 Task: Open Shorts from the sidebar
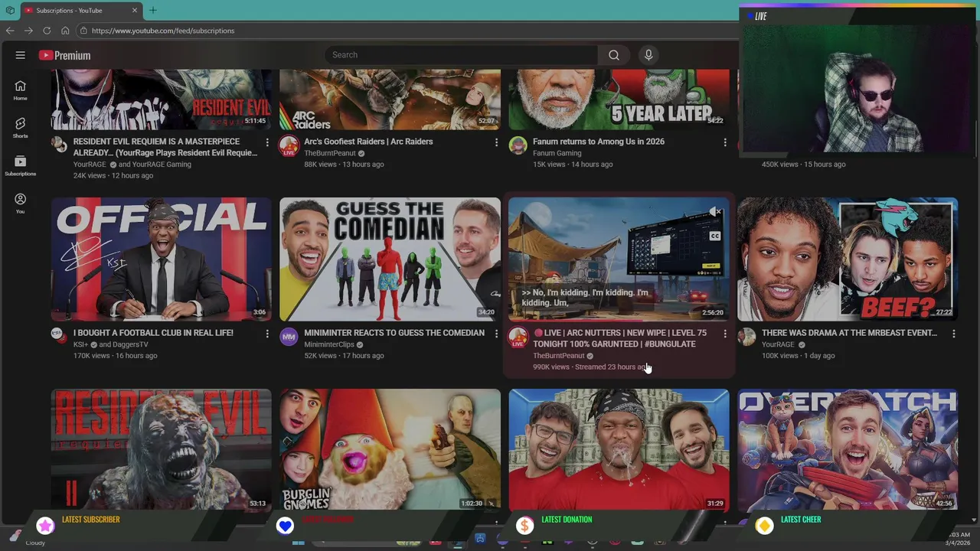click(x=21, y=128)
